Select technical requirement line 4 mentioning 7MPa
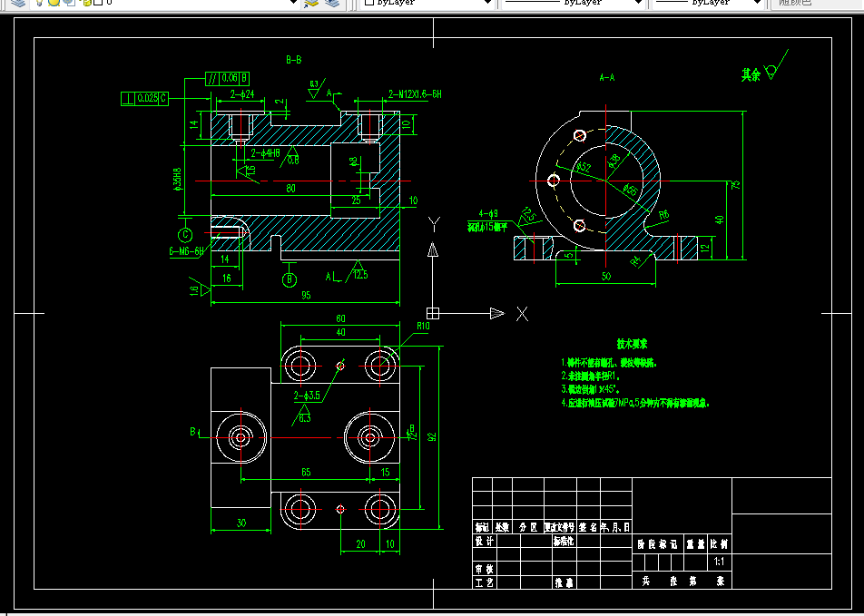The width and height of the screenshot is (864, 616). pos(634,403)
